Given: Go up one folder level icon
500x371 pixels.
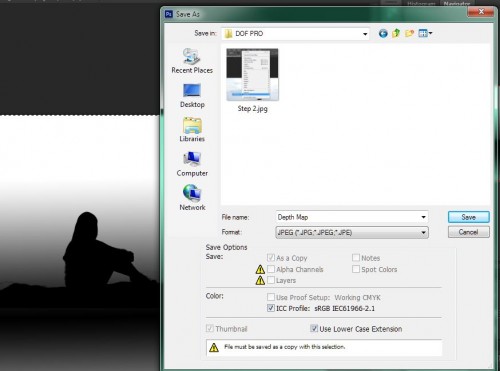Looking at the screenshot, I should click(x=396, y=33).
